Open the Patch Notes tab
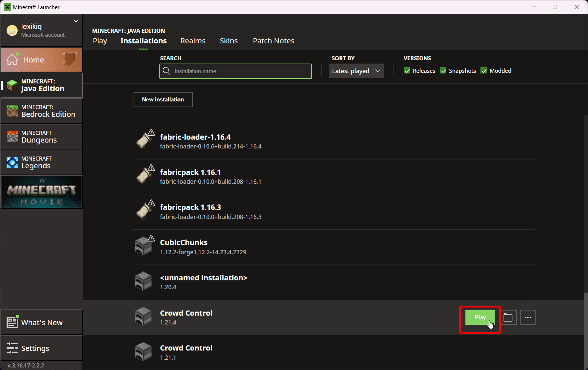 point(273,41)
